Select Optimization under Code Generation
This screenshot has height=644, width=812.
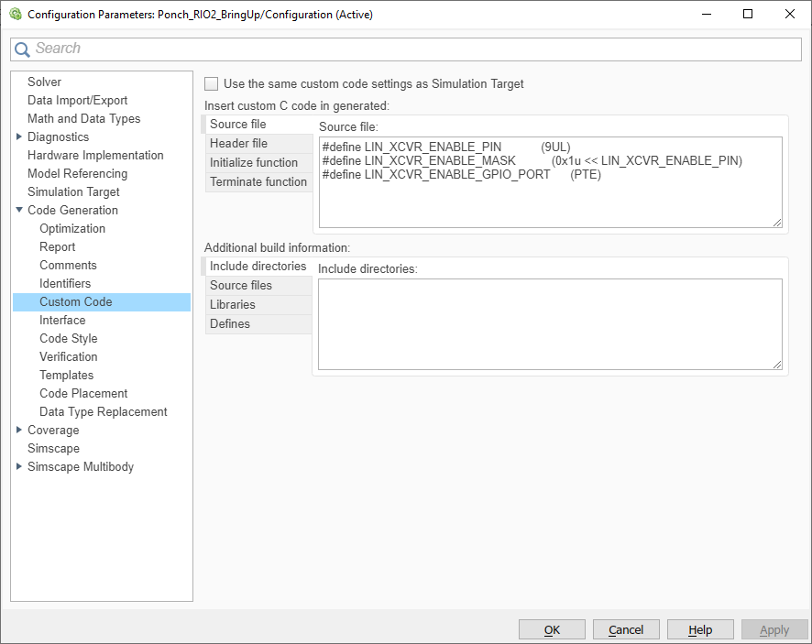click(70, 228)
